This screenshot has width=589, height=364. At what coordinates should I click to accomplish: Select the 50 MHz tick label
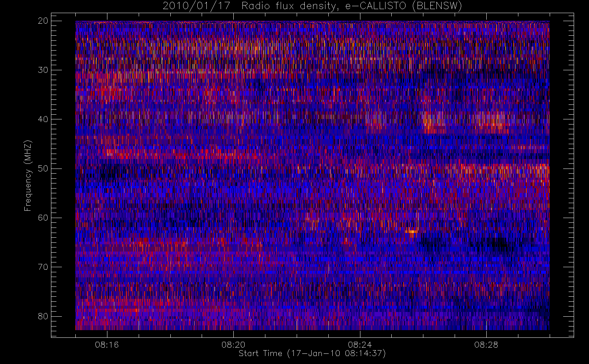pos(43,168)
